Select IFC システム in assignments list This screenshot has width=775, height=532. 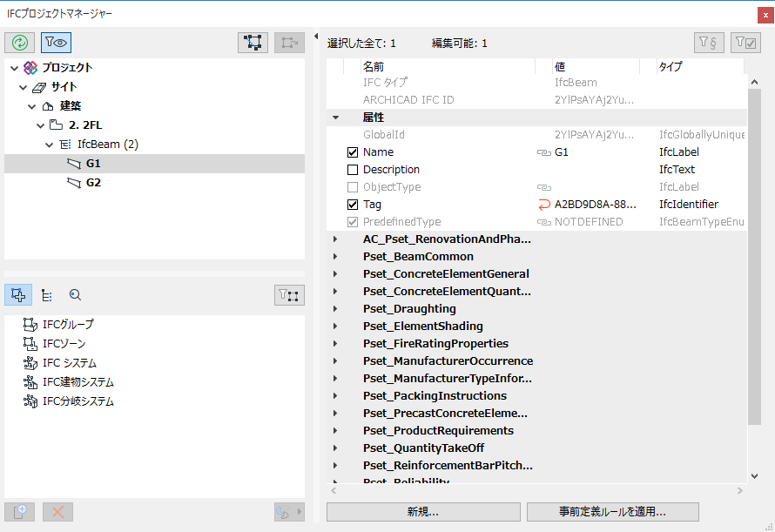click(69, 363)
